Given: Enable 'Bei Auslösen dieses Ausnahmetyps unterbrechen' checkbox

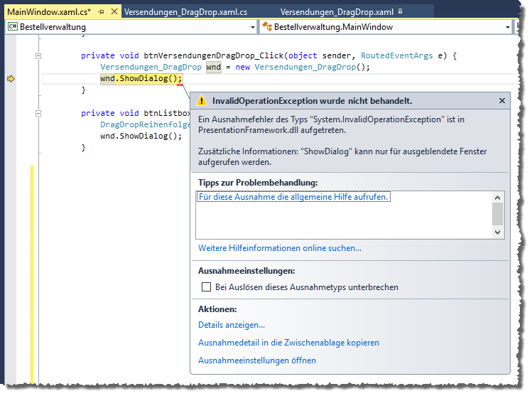Looking at the screenshot, I should tap(207, 287).
